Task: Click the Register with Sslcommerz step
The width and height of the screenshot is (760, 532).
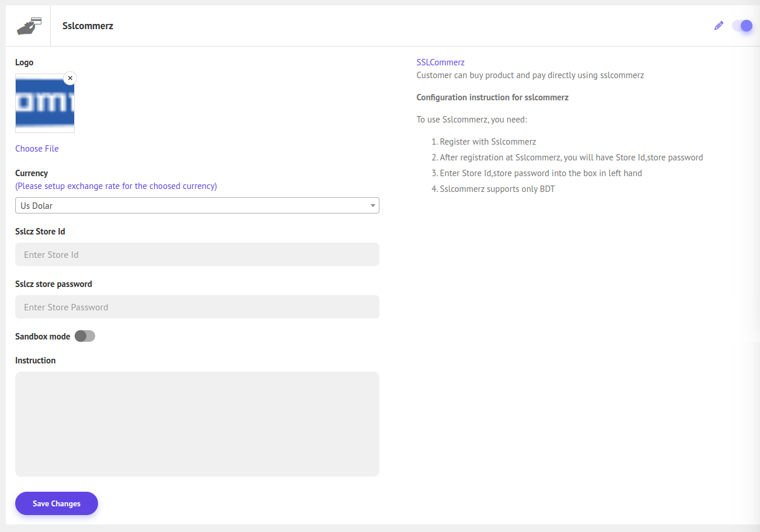Action: (x=487, y=142)
